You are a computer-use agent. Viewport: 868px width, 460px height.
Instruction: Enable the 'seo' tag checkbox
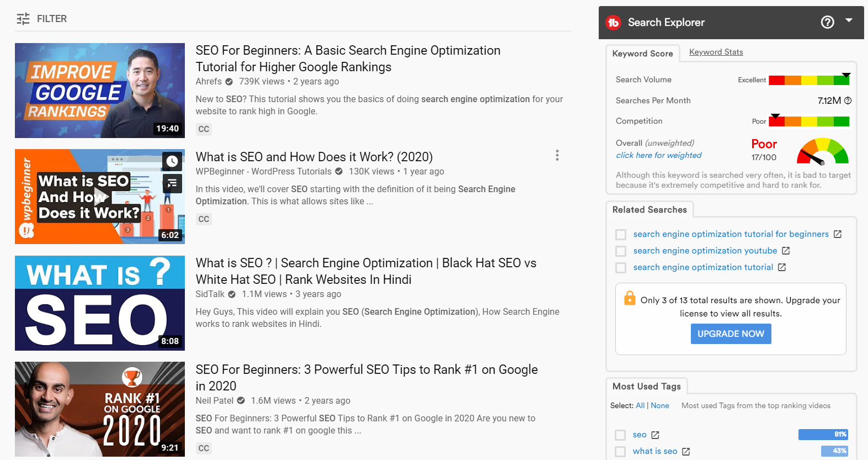click(620, 435)
